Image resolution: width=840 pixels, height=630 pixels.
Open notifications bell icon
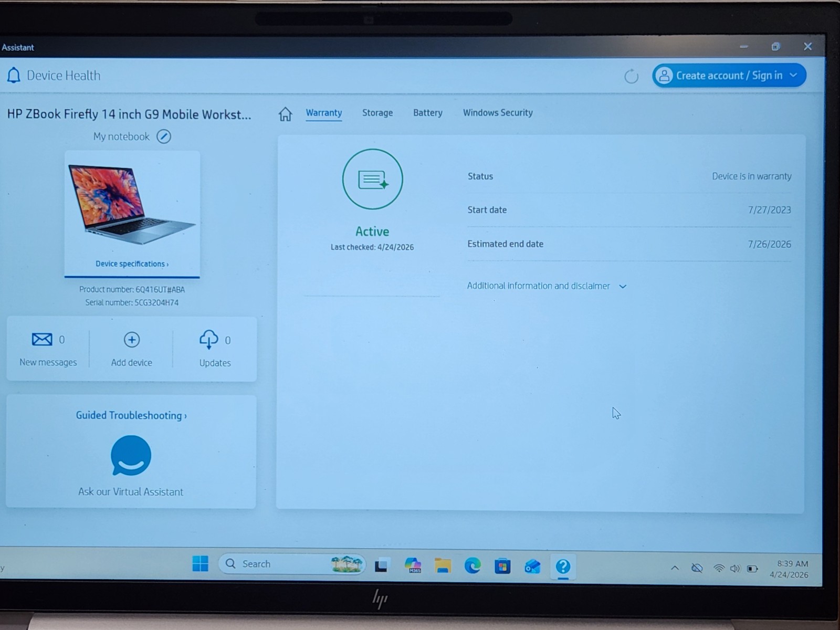[14, 76]
